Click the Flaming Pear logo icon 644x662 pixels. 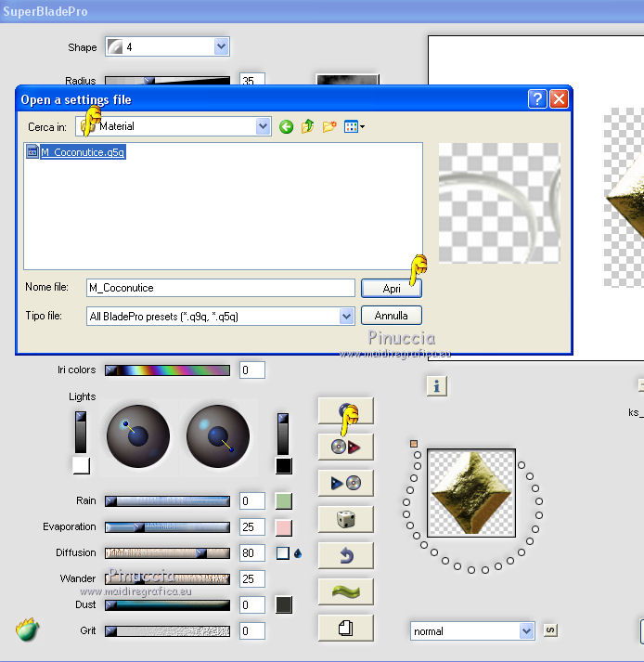coord(28,630)
